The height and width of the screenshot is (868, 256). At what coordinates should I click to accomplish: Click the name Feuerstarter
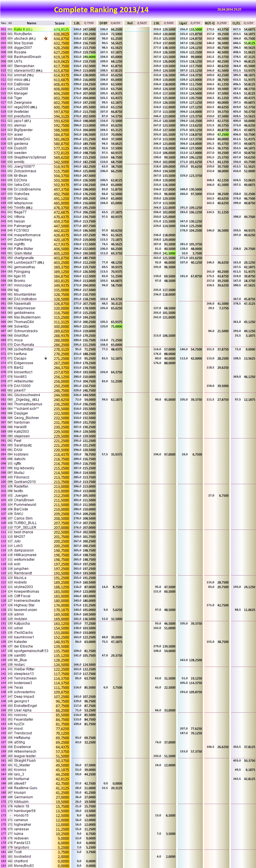click(24, 719)
